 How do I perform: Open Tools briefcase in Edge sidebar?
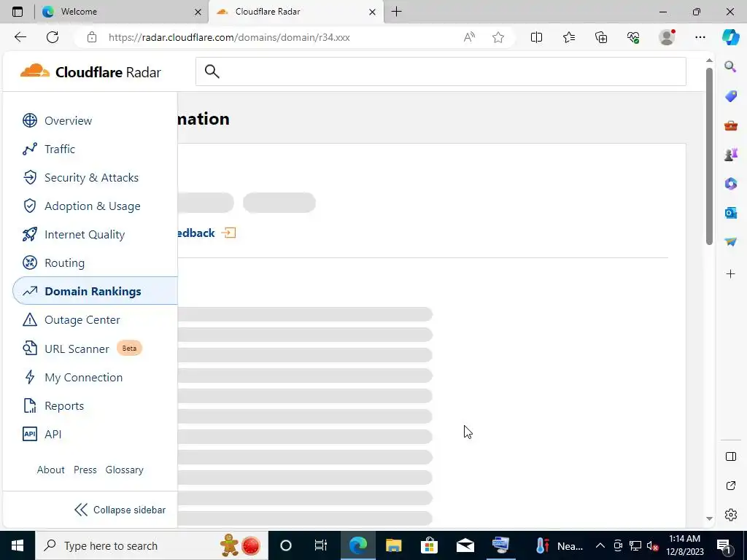click(730, 125)
